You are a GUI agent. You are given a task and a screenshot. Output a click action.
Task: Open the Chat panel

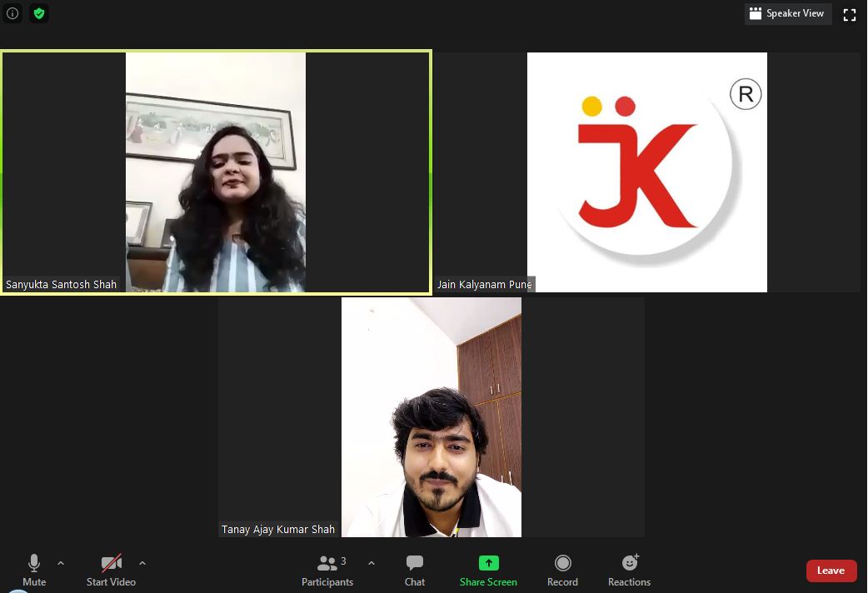pyautogui.click(x=415, y=571)
